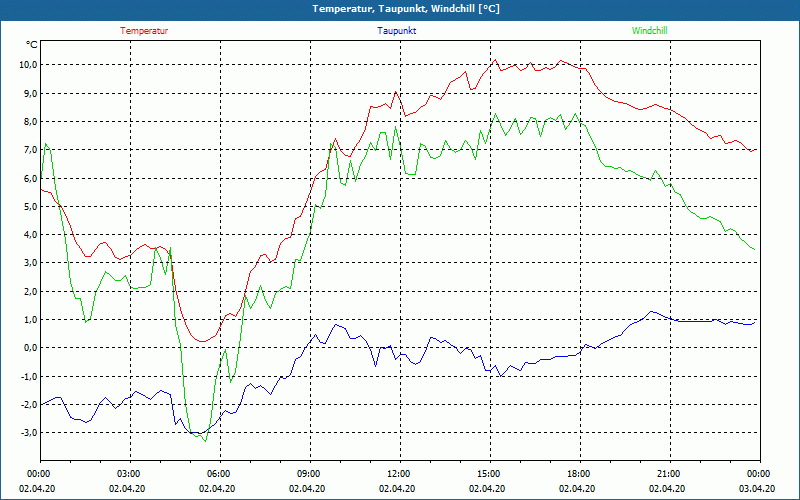
Task: Click the 9,0 y-axis value
Action: (30, 93)
